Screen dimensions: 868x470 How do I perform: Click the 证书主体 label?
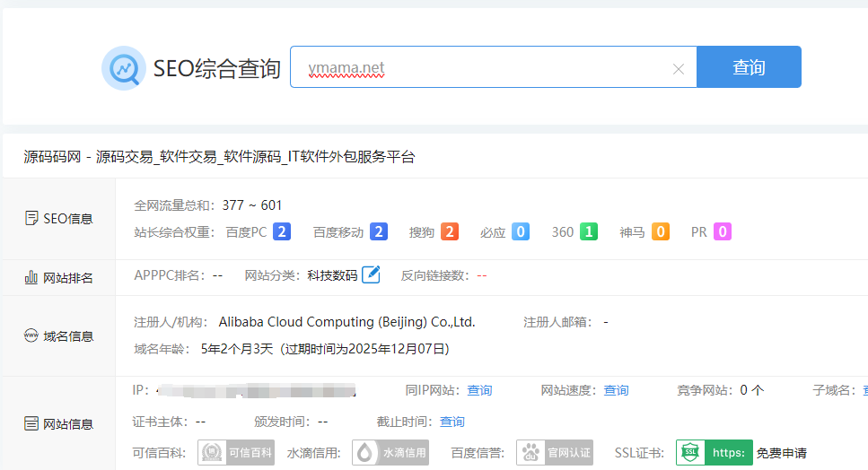(x=161, y=422)
